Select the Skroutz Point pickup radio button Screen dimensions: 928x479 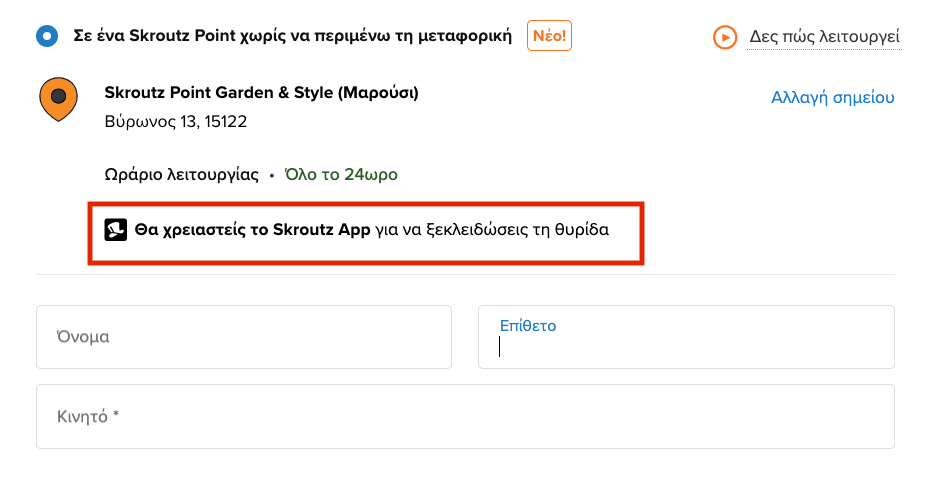(x=46, y=38)
